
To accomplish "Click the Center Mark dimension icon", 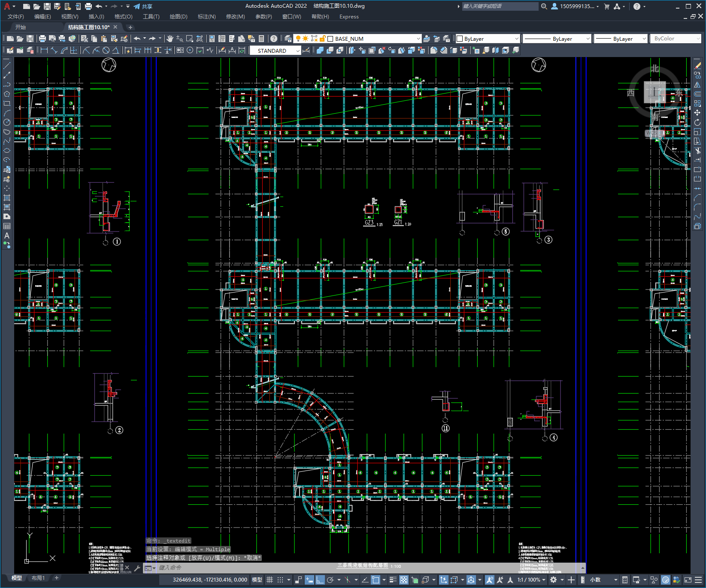I will [x=190, y=50].
